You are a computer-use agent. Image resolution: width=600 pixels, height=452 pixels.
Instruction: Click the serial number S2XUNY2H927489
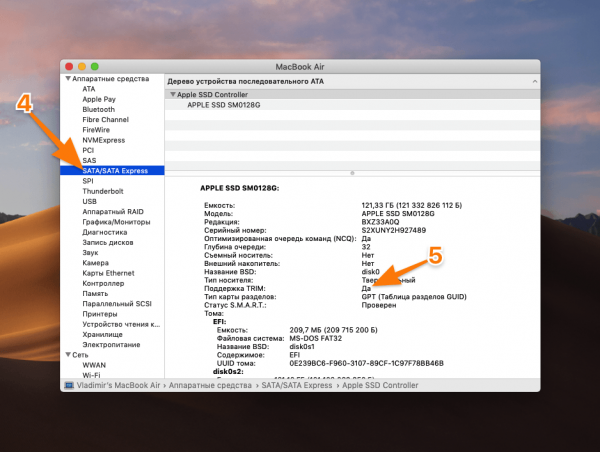tap(394, 230)
